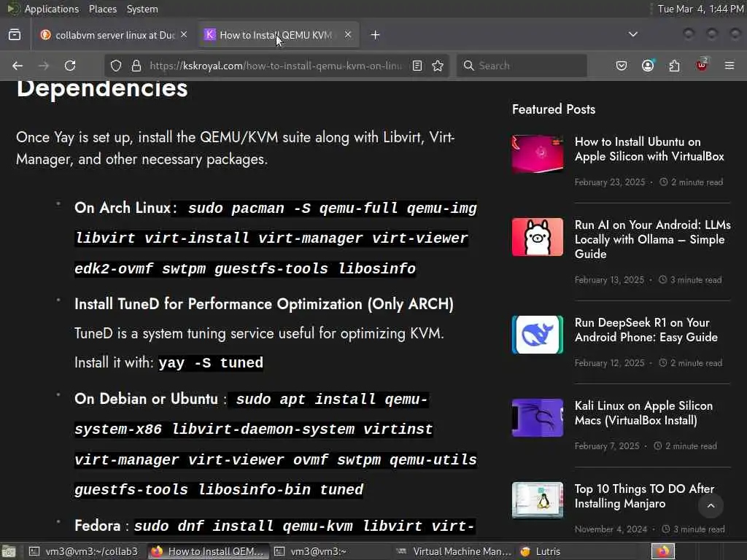Reload the current page
Screen dimensions: 747x560
(x=70, y=66)
